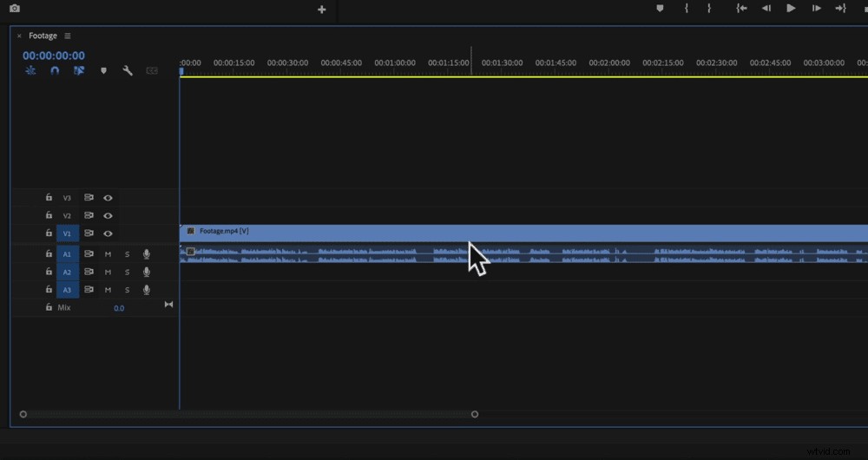
Task: Step back one frame
Action: click(x=766, y=9)
